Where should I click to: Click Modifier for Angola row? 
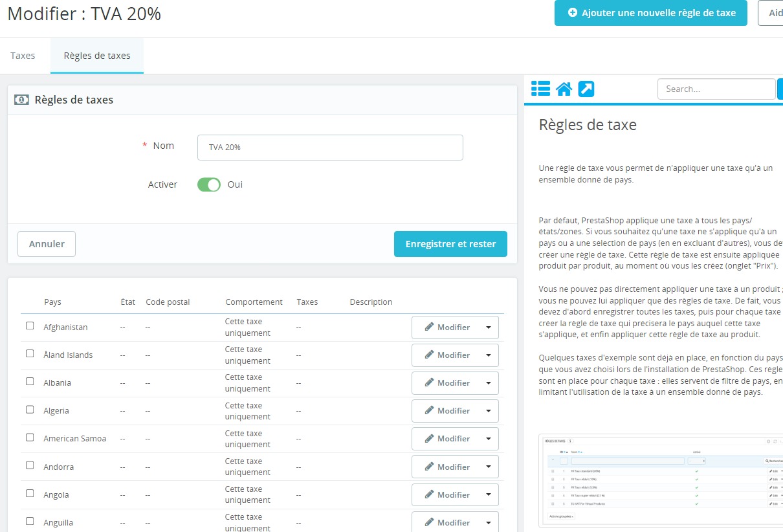(x=446, y=495)
